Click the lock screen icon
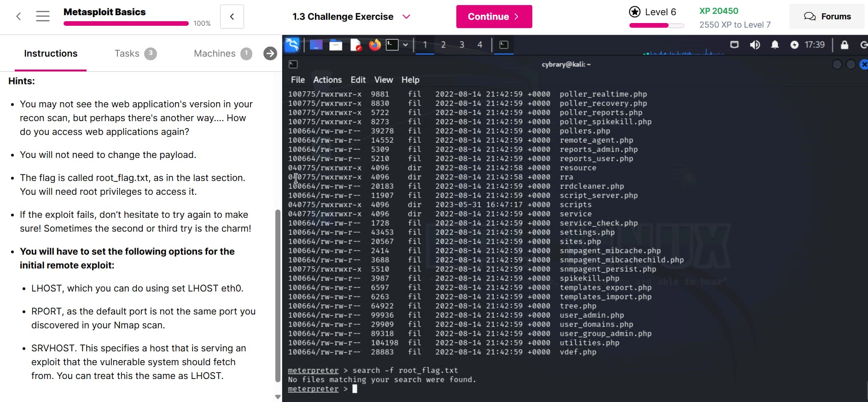 tap(844, 45)
